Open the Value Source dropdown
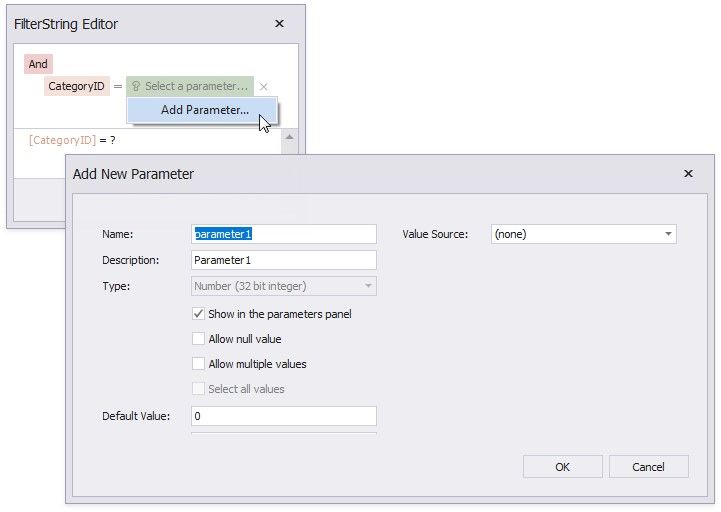 (x=667, y=234)
